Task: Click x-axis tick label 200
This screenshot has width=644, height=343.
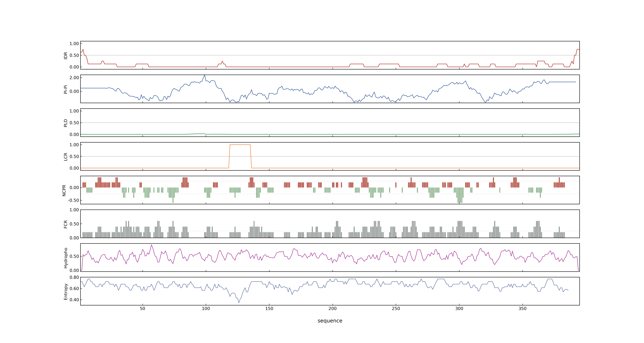Action: click(333, 309)
